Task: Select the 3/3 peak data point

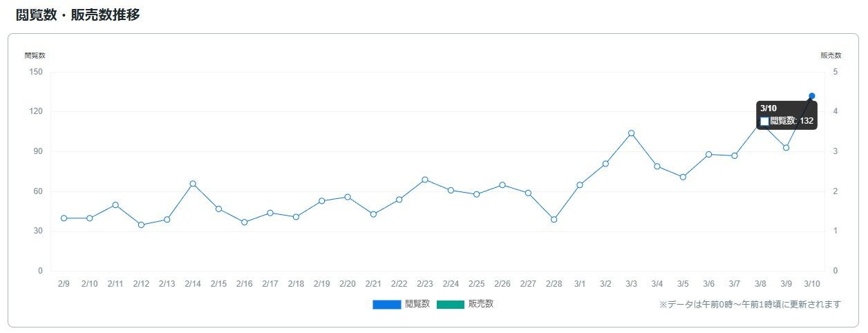Action: pos(631,133)
